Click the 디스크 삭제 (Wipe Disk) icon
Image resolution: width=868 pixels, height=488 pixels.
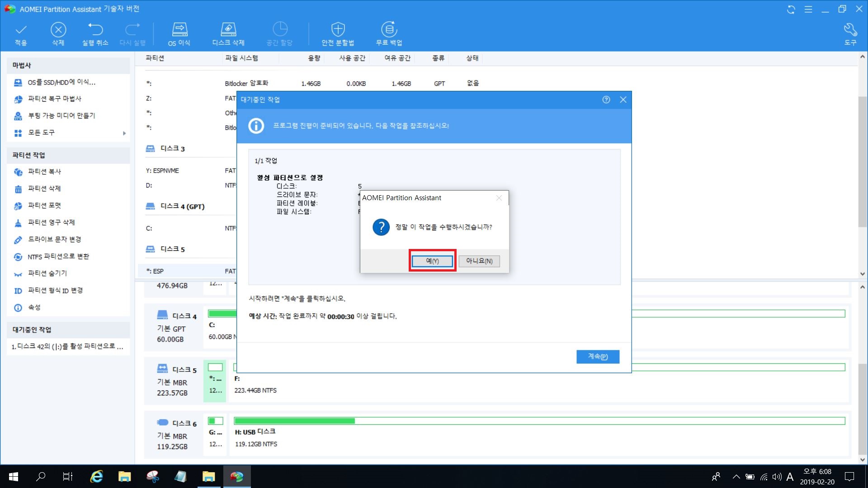228,34
